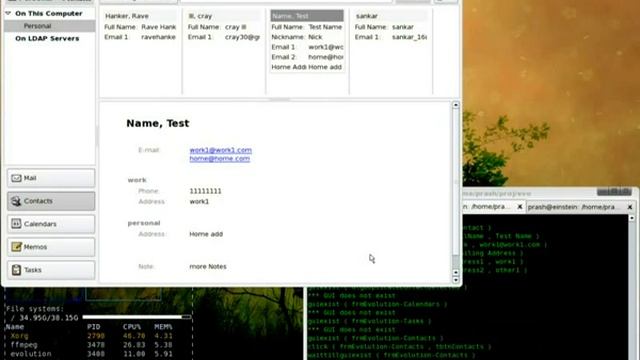Select the Ill, cray contact card
640x360 pixels.
coord(223,26)
